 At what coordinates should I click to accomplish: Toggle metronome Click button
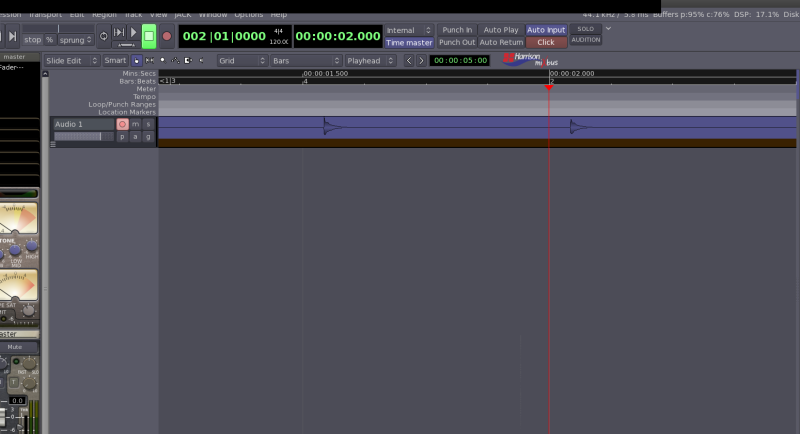[546, 42]
